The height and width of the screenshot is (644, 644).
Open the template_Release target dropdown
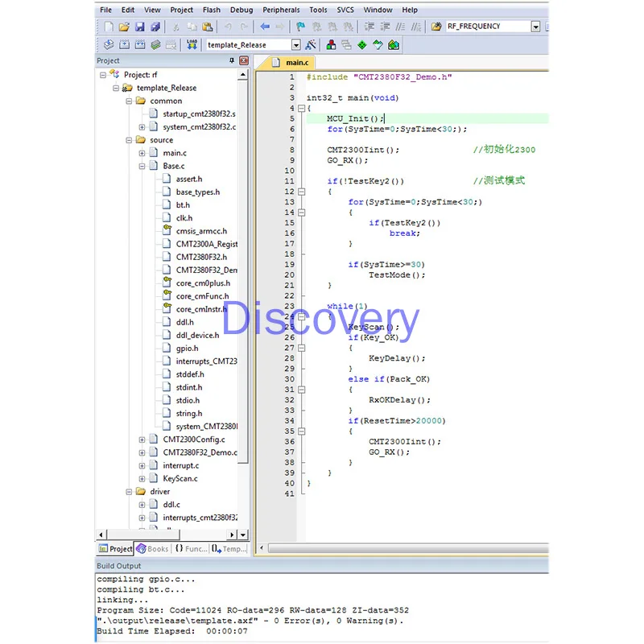[295, 45]
